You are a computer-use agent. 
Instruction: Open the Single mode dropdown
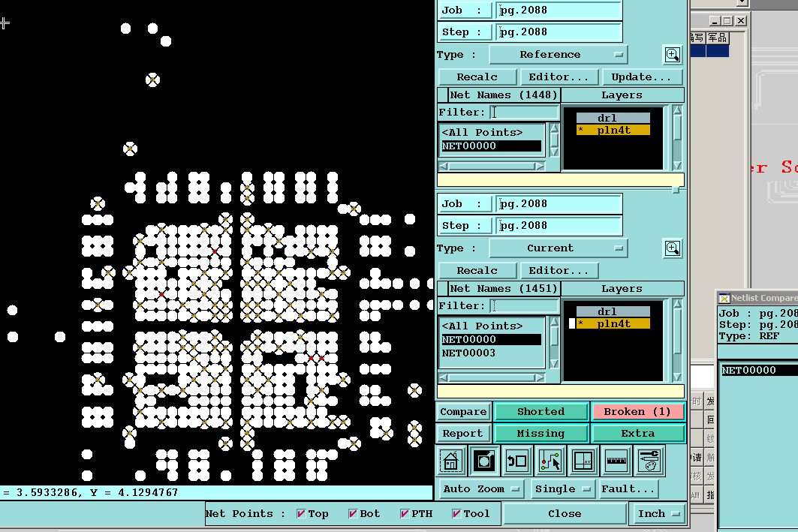point(563,488)
